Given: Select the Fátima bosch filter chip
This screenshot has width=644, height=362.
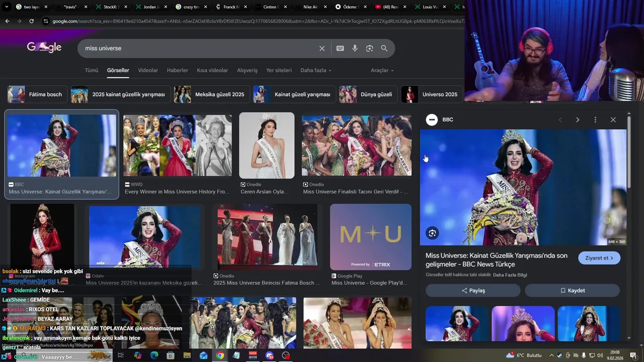Looking at the screenshot, I should pos(37,95).
